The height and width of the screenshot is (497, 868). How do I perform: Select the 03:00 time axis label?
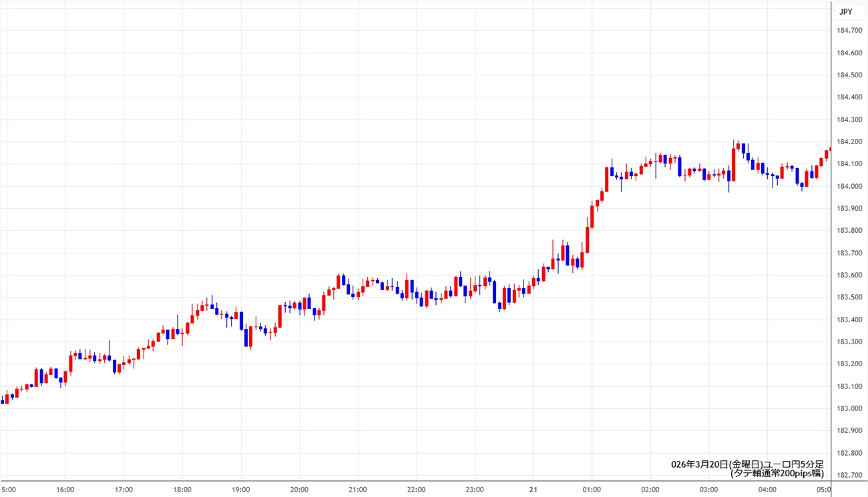708,490
